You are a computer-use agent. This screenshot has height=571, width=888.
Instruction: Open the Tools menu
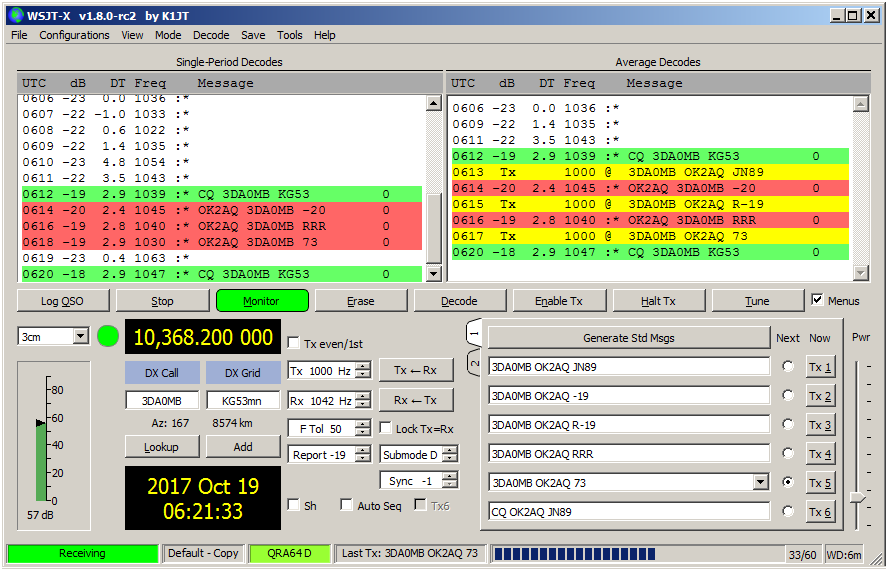point(289,35)
